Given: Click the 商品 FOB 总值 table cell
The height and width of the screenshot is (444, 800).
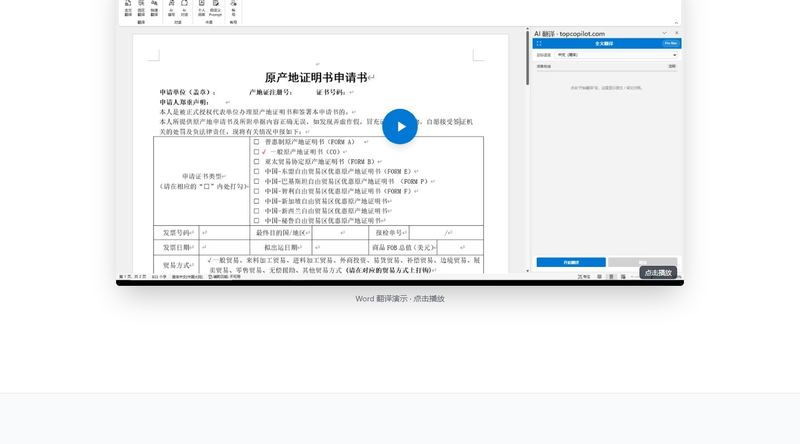Looking at the screenshot, I should click(x=403, y=248).
